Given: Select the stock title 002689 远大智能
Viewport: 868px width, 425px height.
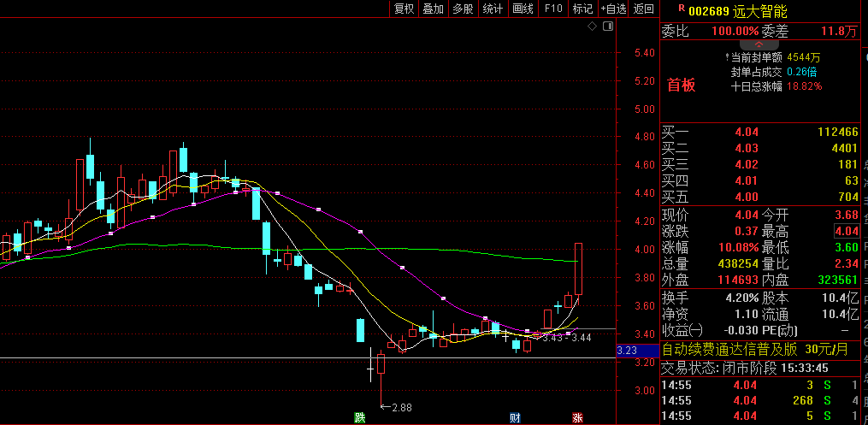Looking at the screenshot, I should (x=737, y=11).
